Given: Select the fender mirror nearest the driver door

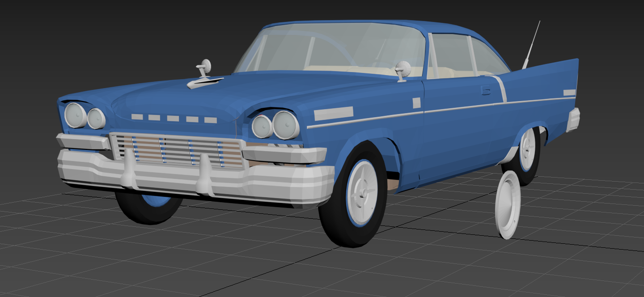Looking at the screenshot, I should (402, 71).
